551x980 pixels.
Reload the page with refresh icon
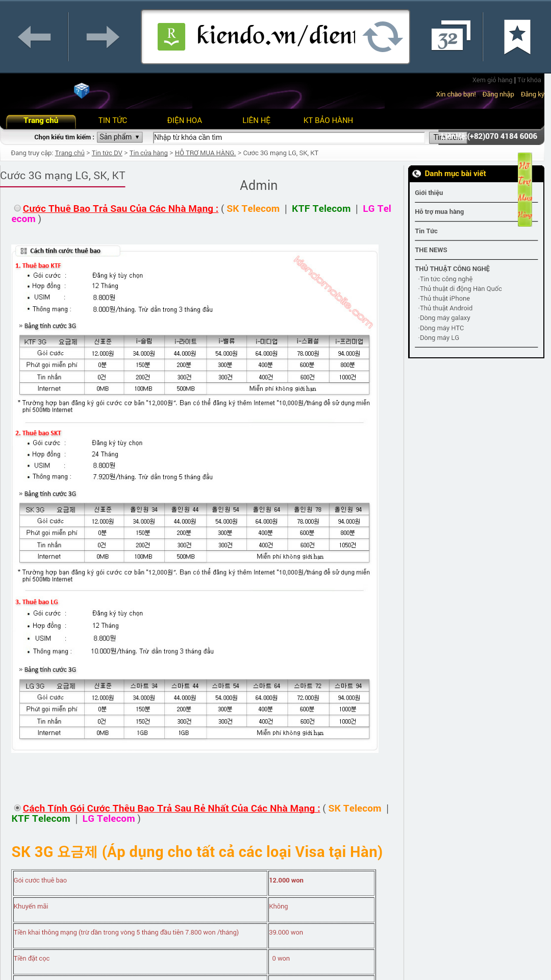pos(383,37)
